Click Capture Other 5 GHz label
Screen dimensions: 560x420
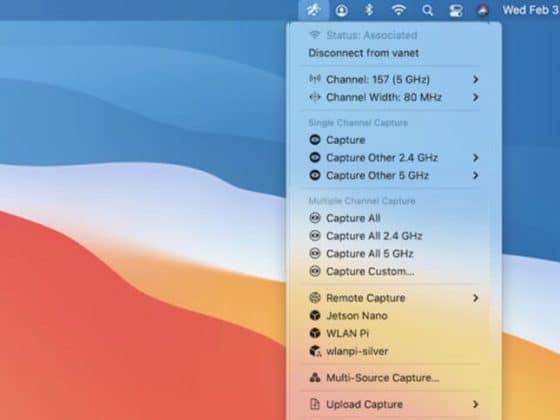pyautogui.click(x=377, y=176)
